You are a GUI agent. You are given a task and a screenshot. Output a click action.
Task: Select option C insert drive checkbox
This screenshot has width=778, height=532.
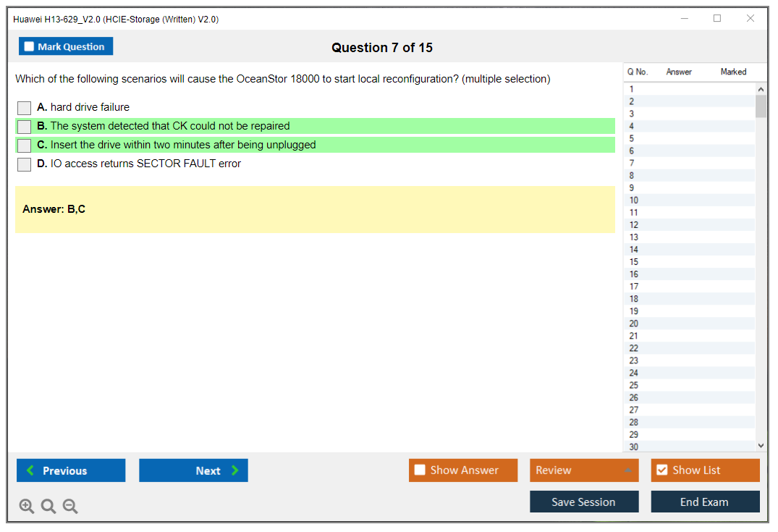tap(25, 145)
